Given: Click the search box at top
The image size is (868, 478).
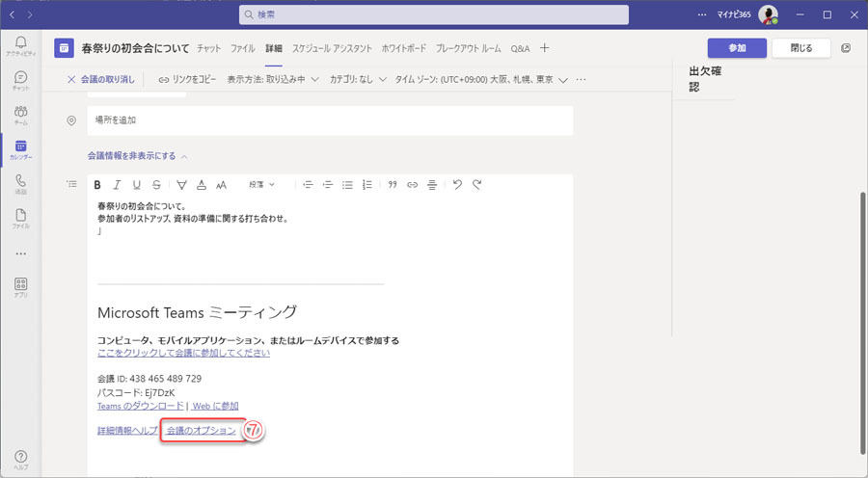Looking at the screenshot, I should point(434,15).
